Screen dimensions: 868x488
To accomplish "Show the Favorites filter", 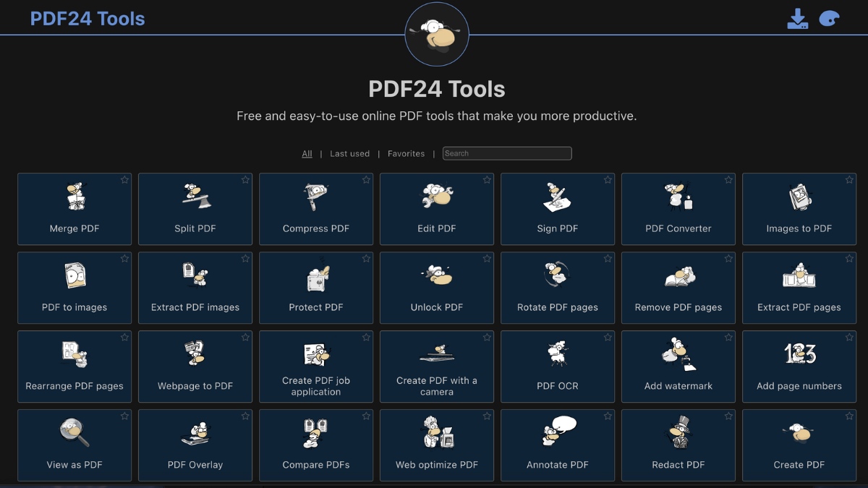I will point(407,154).
